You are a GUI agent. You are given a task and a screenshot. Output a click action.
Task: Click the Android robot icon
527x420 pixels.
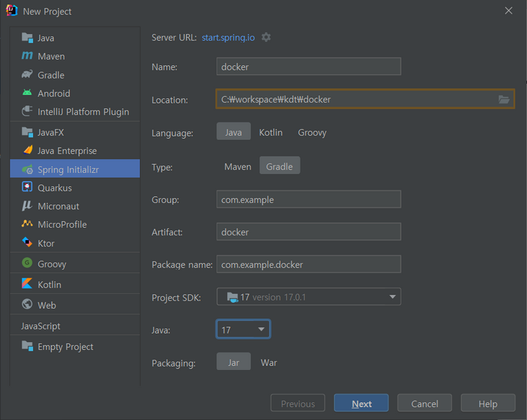pyautogui.click(x=27, y=93)
